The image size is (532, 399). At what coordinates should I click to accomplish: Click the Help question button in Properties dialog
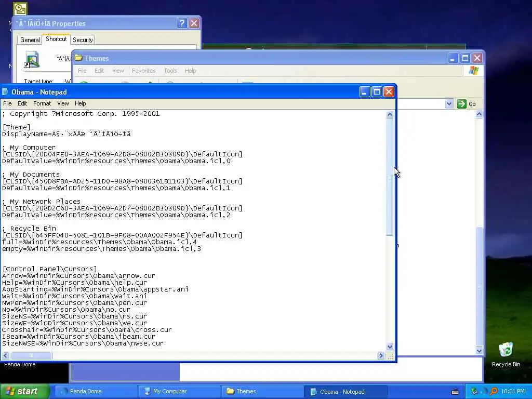(x=182, y=23)
